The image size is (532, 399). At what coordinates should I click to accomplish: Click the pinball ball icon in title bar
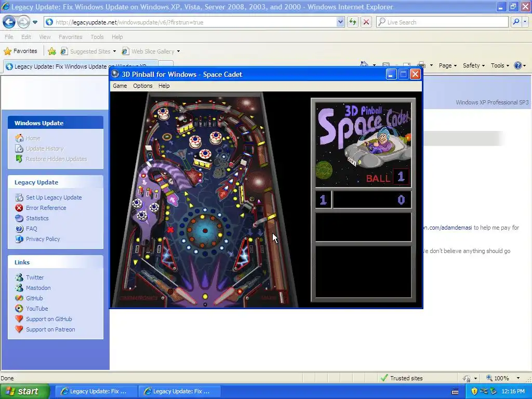coord(115,74)
